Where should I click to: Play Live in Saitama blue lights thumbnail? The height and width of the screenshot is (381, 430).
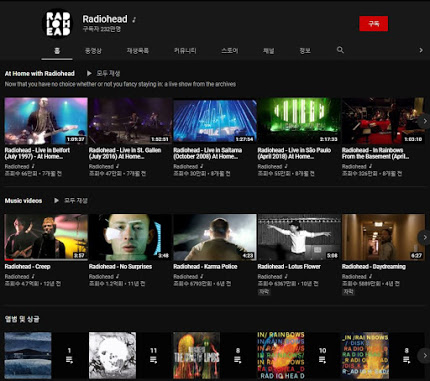[215, 121]
